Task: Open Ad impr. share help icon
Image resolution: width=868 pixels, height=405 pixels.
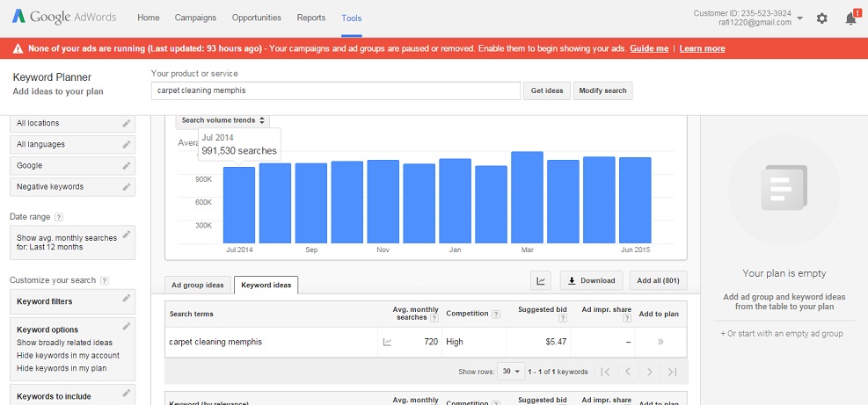Action: click(x=627, y=318)
